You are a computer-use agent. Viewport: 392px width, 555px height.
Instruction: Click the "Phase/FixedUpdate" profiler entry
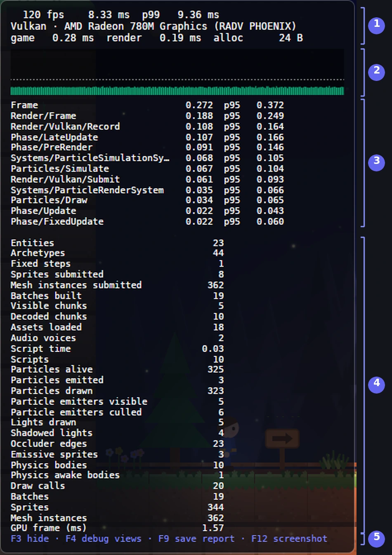point(57,222)
